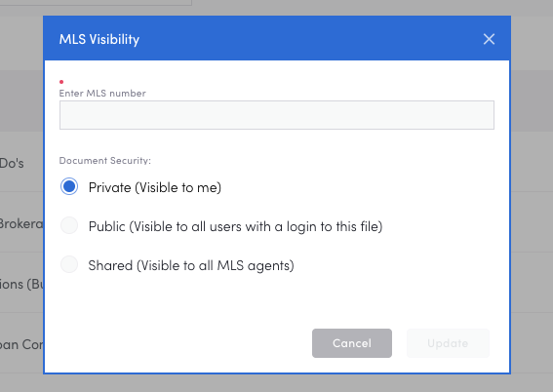Click the Update button

pyautogui.click(x=448, y=343)
